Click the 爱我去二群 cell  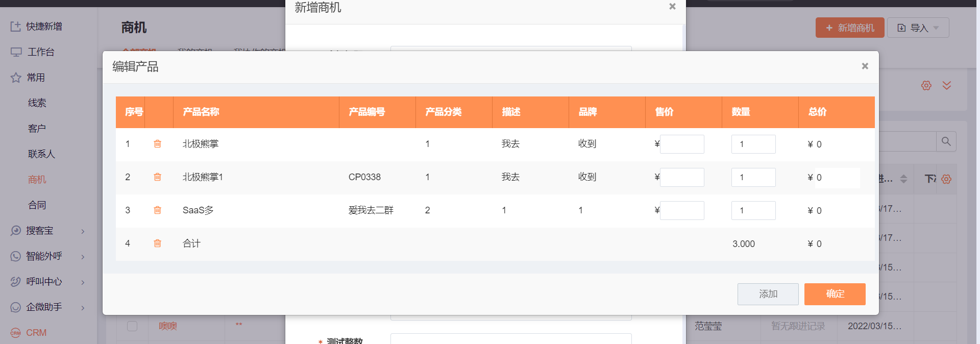coord(371,210)
